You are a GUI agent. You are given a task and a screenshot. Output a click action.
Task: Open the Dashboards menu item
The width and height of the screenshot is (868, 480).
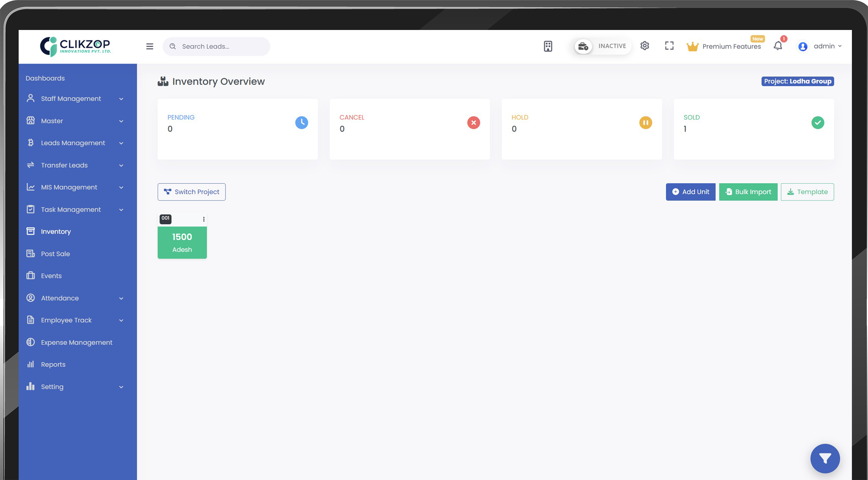pos(45,78)
